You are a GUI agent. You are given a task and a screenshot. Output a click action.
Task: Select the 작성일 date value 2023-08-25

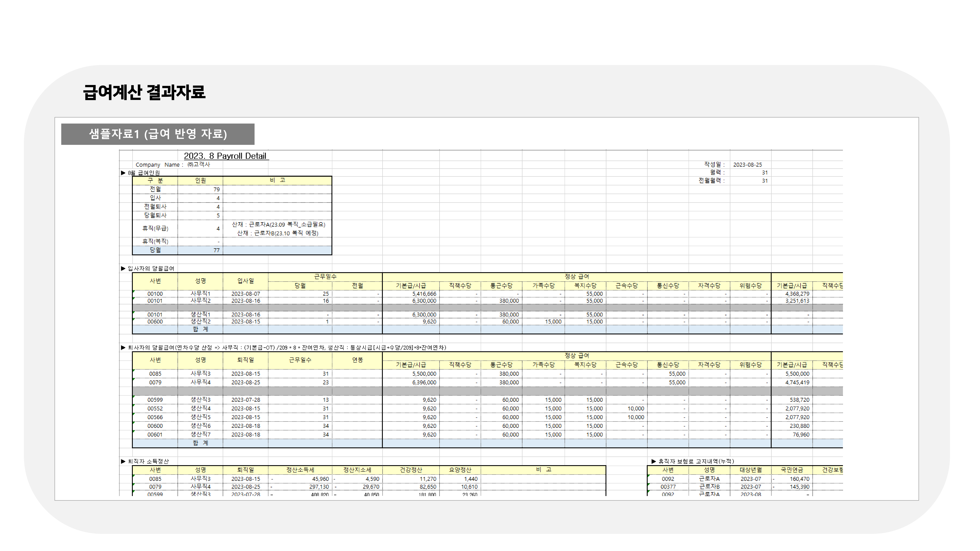point(747,165)
